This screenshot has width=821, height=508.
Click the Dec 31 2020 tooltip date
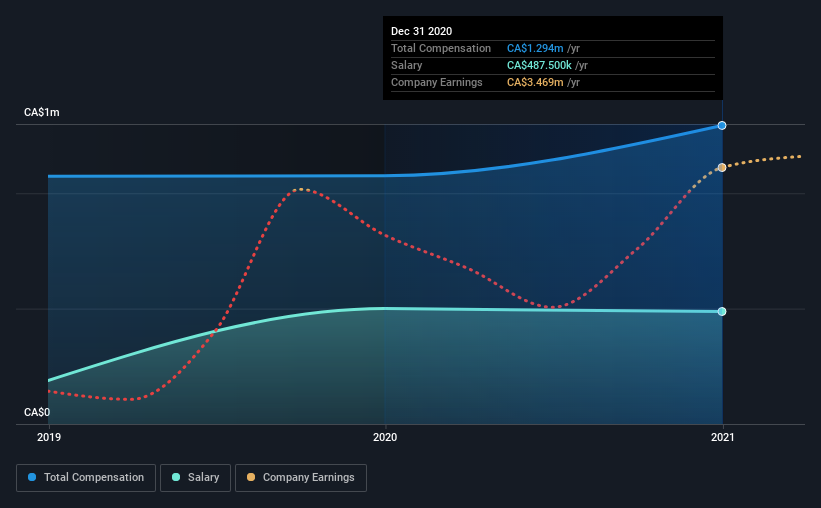[x=421, y=31]
